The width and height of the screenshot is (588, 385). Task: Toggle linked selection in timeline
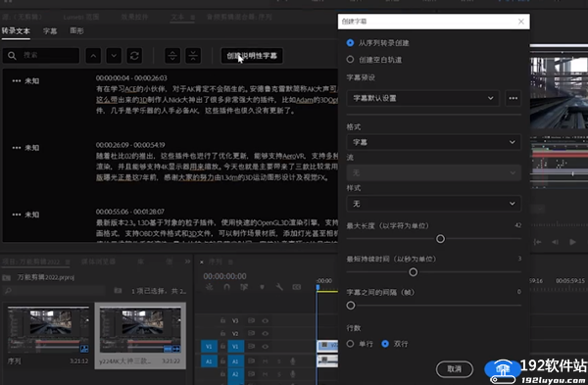244,287
